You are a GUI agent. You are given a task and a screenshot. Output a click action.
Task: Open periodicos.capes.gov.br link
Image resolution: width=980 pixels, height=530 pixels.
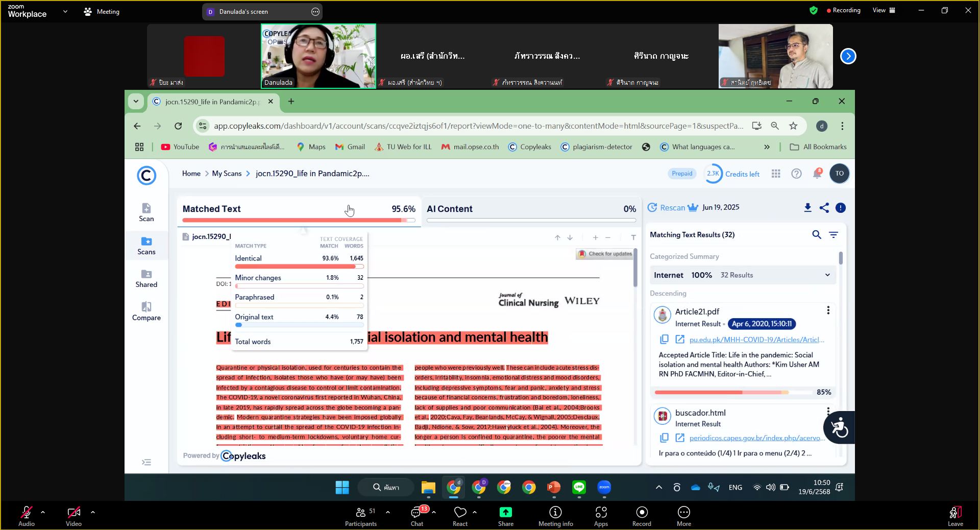coord(756,438)
